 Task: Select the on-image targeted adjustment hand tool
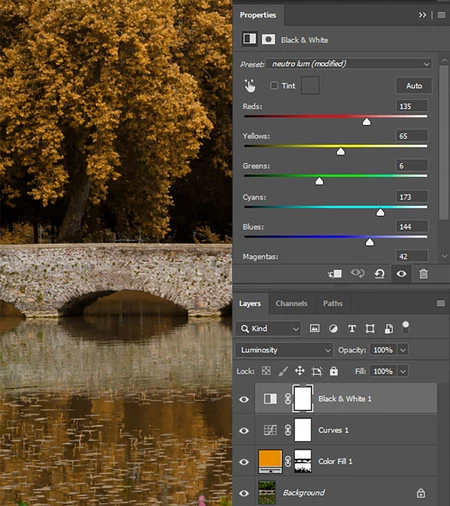pos(250,86)
